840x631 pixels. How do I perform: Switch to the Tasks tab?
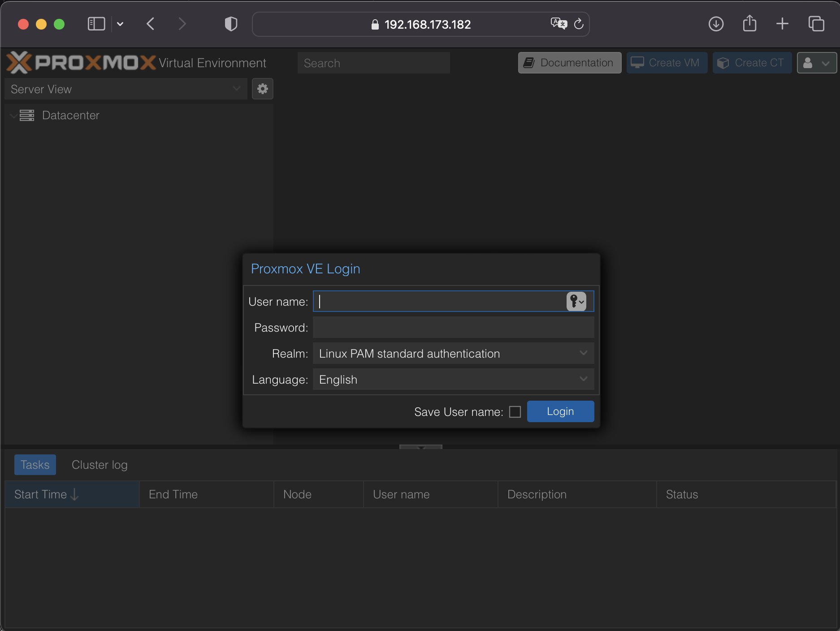coord(35,465)
